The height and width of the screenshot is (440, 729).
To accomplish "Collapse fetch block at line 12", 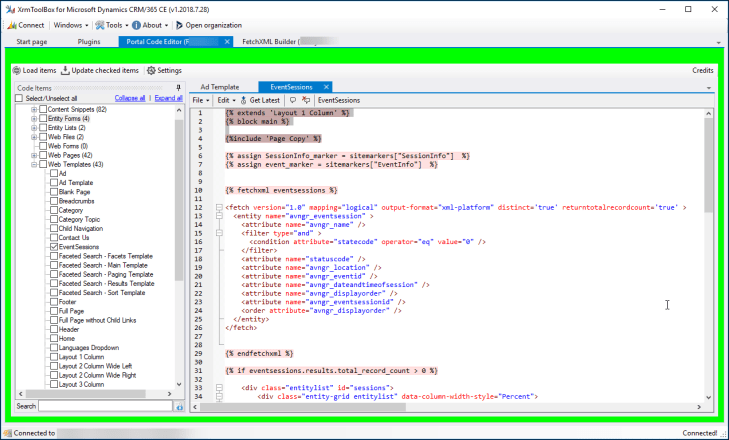I will (219, 207).
